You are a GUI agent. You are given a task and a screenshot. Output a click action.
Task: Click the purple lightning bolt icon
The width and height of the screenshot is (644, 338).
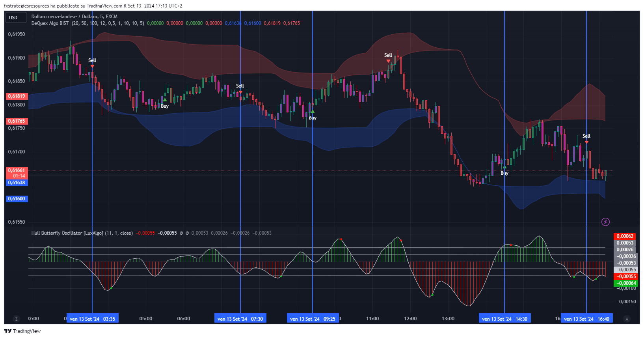[x=605, y=222]
